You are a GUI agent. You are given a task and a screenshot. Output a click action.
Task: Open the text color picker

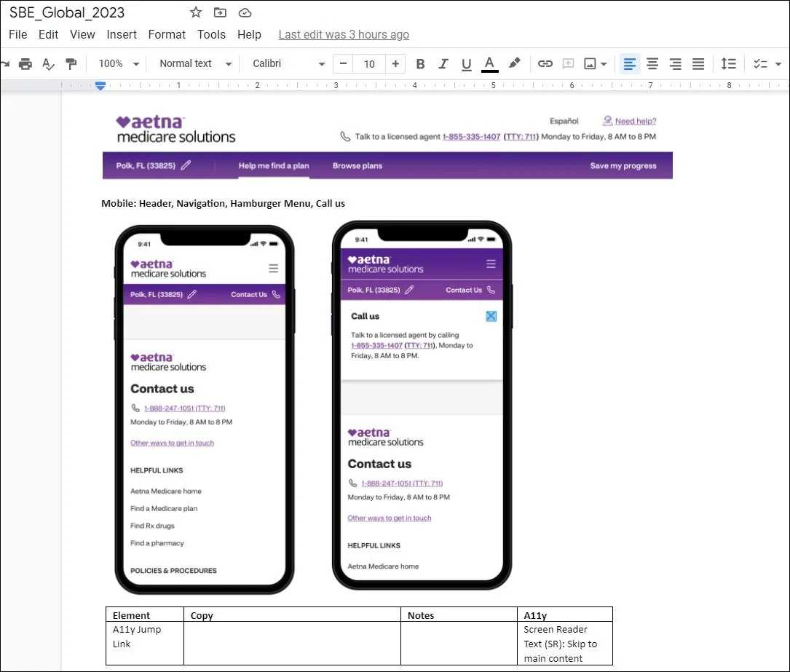[490, 64]
